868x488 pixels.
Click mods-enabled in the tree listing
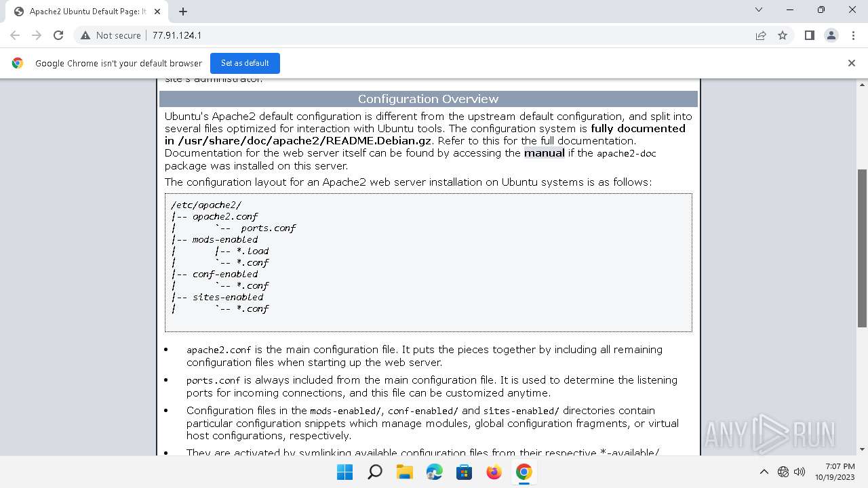[225, 239]
